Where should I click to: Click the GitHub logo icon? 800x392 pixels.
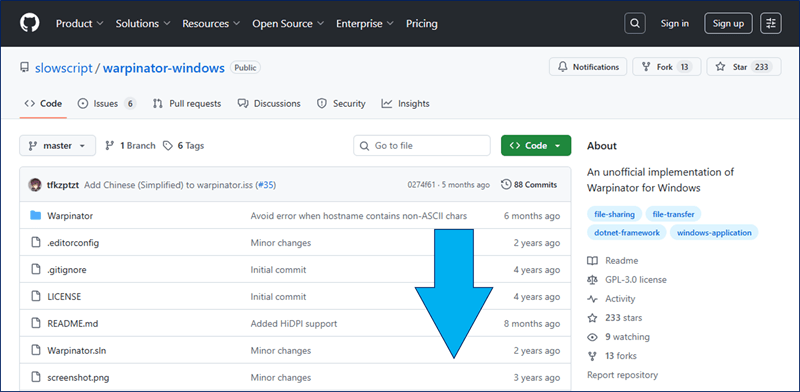30,23
